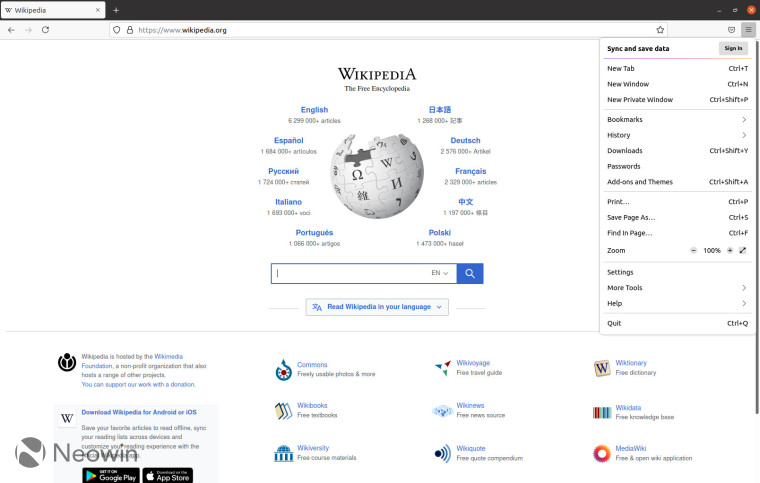Click the Wikivoyage project icon

point(443,368)
